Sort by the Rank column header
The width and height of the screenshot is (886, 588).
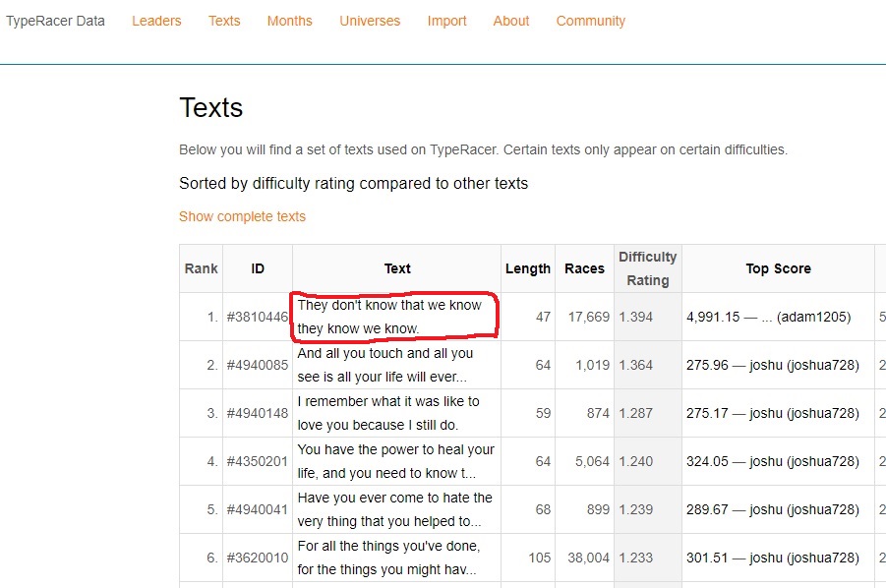point(202,268)
